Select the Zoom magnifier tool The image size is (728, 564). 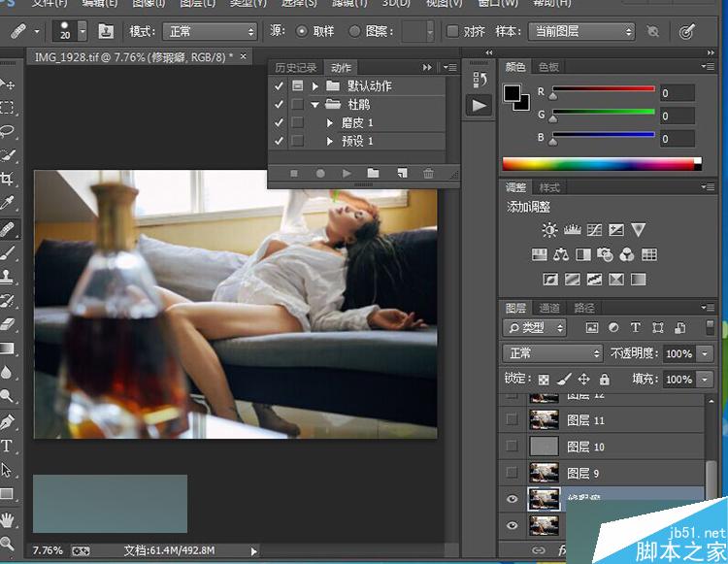[8, 543]
